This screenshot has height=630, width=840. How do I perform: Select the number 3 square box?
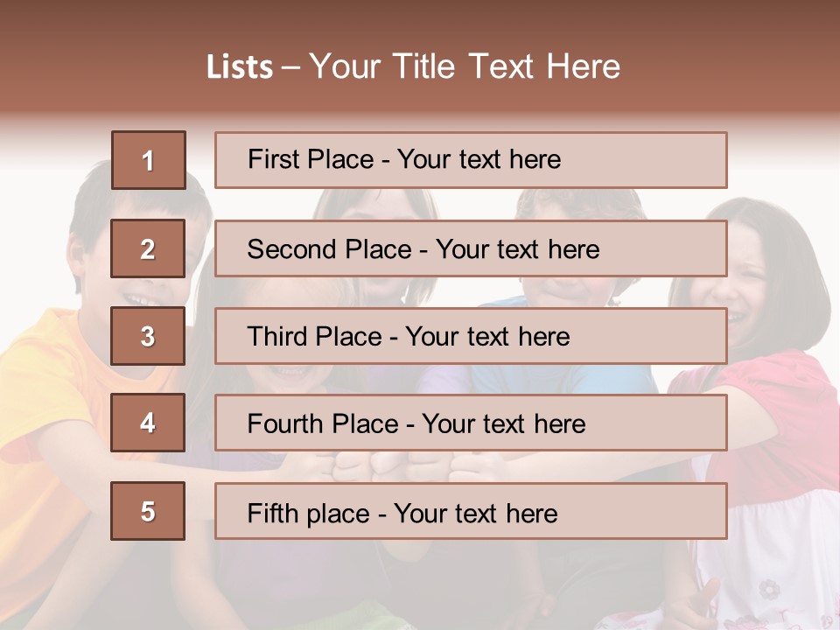148,336
